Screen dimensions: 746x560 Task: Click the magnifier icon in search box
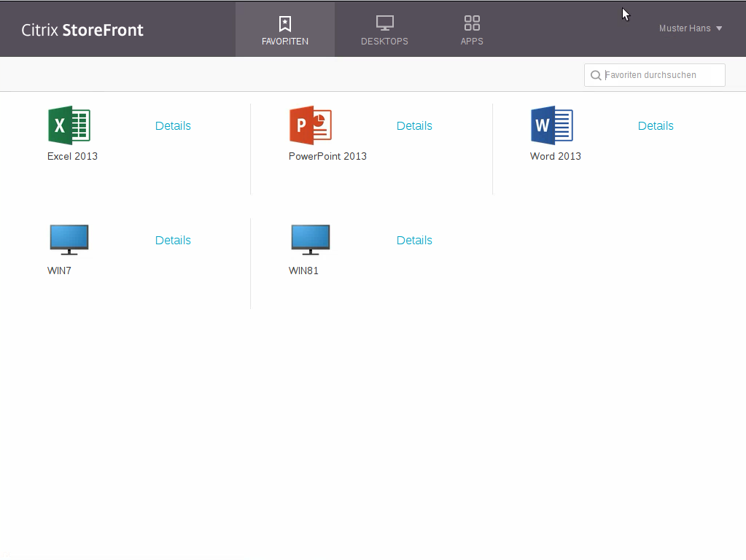point(596,75)
